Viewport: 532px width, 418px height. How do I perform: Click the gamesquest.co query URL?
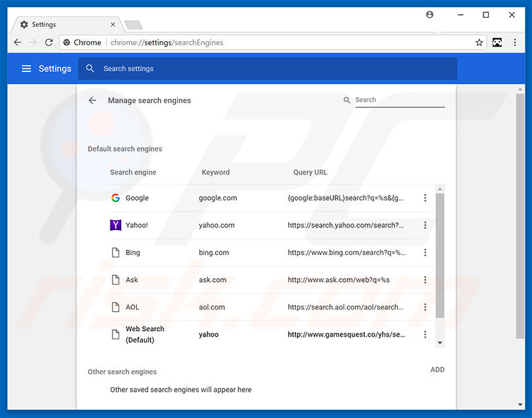point(346,335)
